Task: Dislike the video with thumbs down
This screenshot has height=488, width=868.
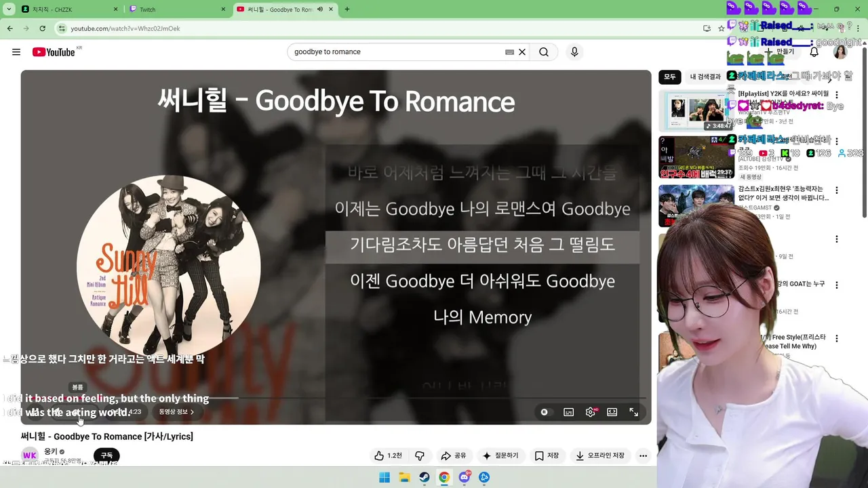Action: [x=420, y=455]
